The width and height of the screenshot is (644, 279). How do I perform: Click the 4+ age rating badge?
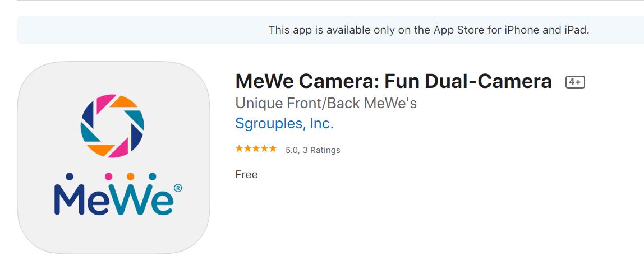click(575, 82)
